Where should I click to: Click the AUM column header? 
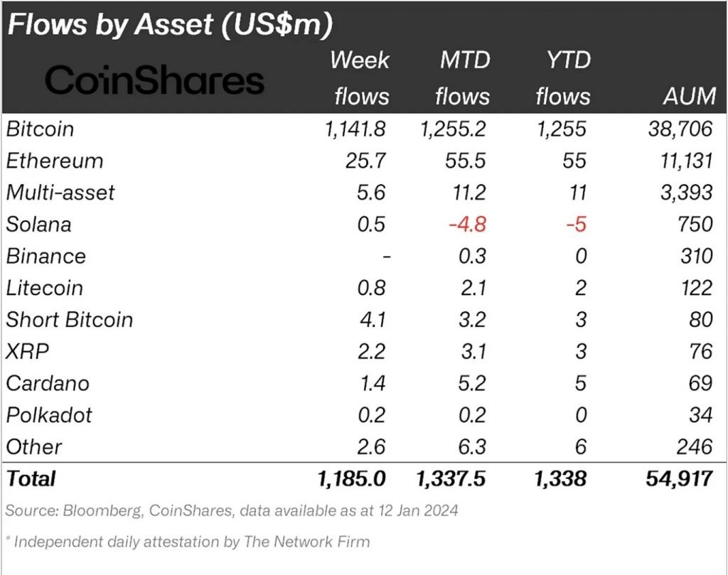point(690,96)
